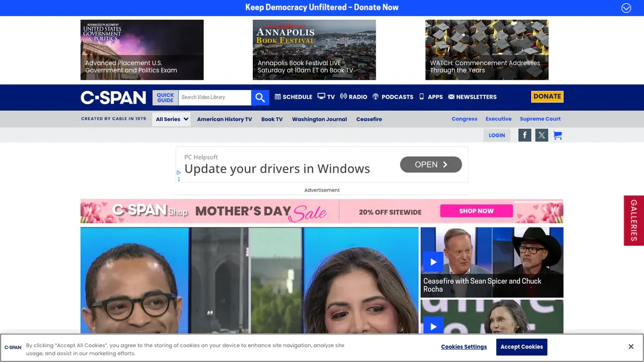
Task: Open the American History TV link
Action: 224,119
